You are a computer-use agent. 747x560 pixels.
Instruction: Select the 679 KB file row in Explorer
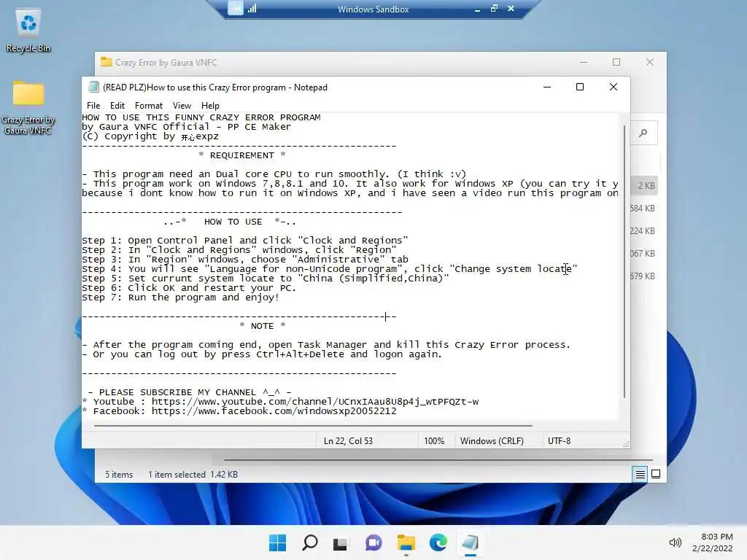coord(644,276)
